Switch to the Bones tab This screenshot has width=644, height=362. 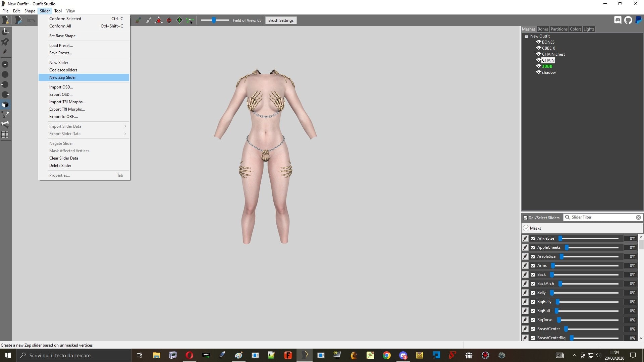[x=543, y=29]
